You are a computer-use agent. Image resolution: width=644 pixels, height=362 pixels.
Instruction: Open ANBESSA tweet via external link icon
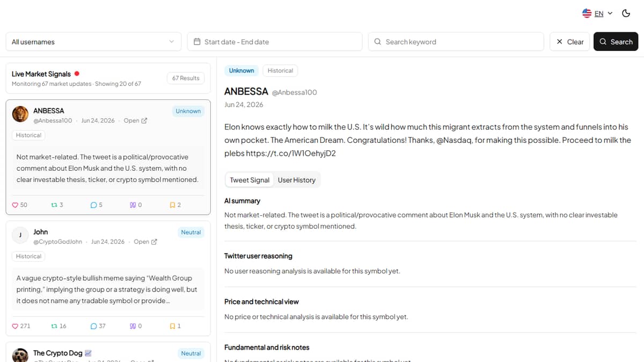pos(144,121)
